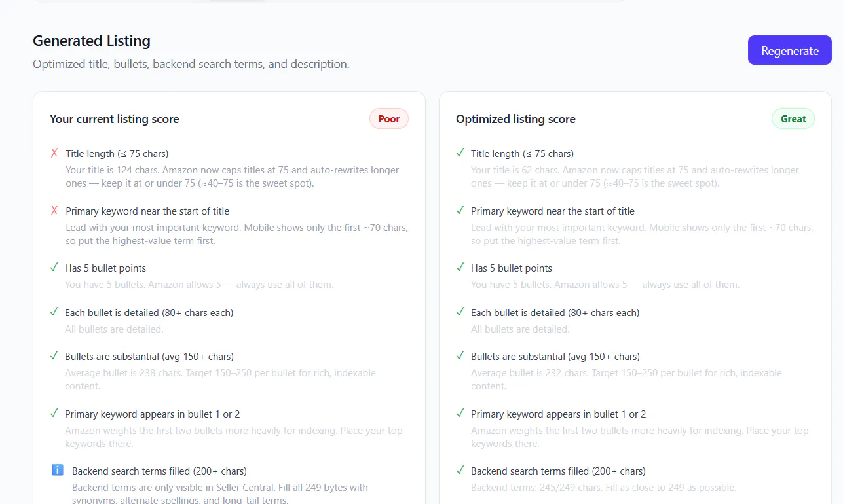The width and height of the screenshot is (843, 504).
Task: Click 'Backend terms: 245/249 chars' text
Action: 603,488
